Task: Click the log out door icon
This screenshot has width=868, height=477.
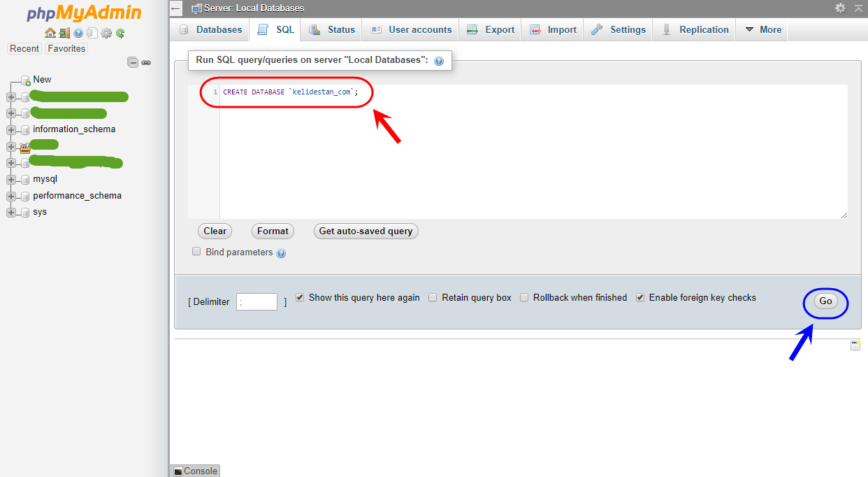Action: point(64,33)
